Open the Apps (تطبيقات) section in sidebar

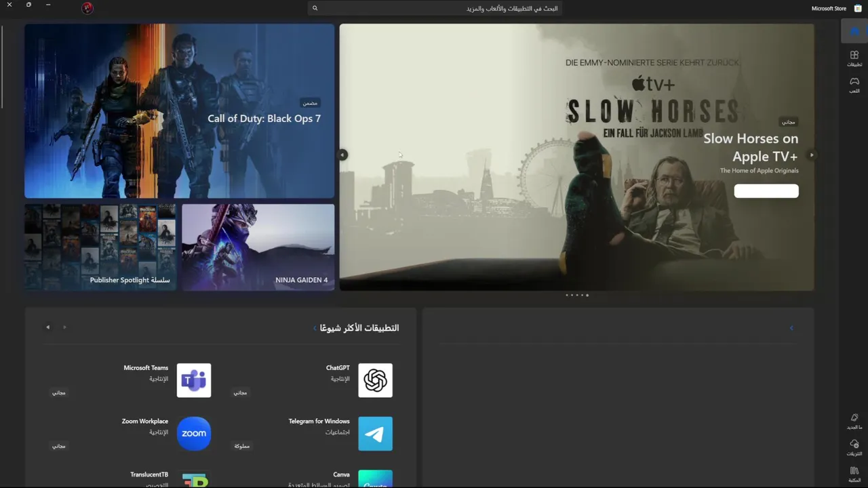click(854, 58)
